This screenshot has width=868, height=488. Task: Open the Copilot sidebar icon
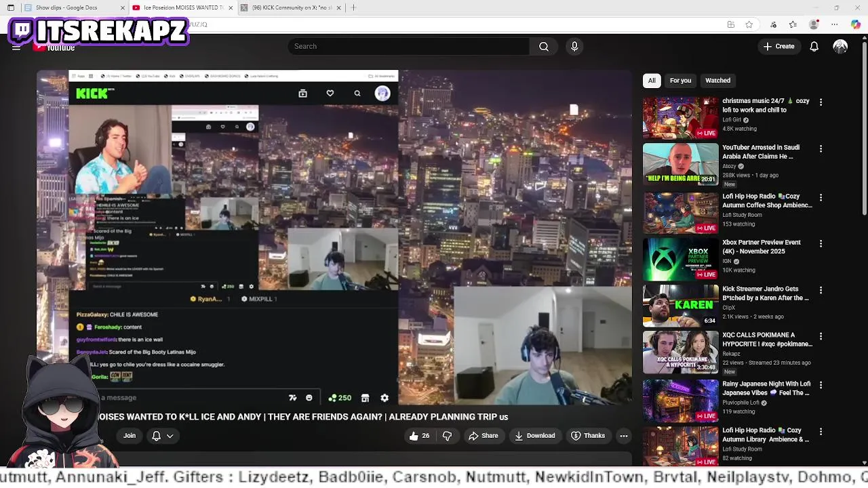click(x=856, y=24)
